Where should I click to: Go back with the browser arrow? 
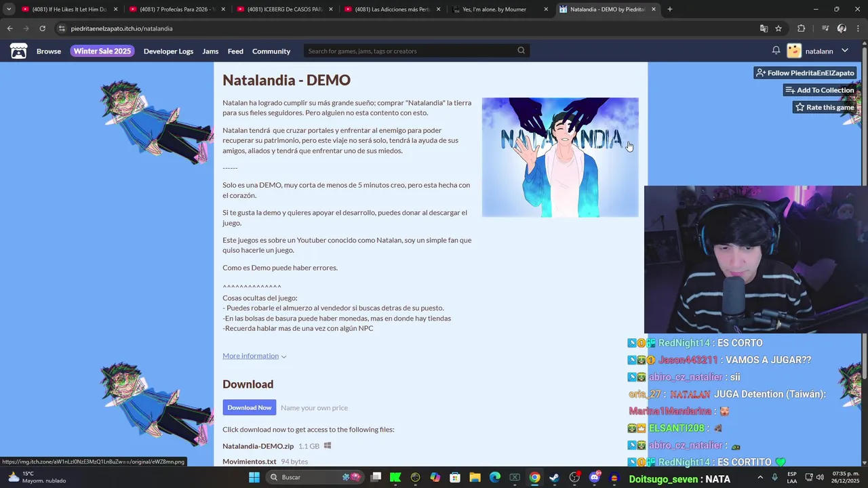coord(9,28)
